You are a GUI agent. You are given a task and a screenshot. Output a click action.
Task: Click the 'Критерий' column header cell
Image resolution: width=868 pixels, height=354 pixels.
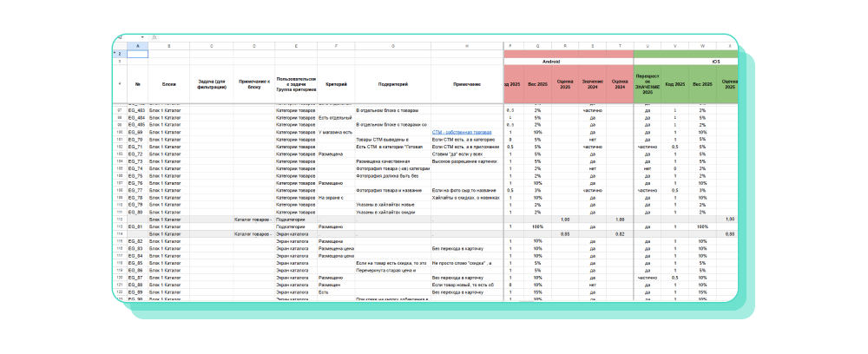tap(336, 84)
